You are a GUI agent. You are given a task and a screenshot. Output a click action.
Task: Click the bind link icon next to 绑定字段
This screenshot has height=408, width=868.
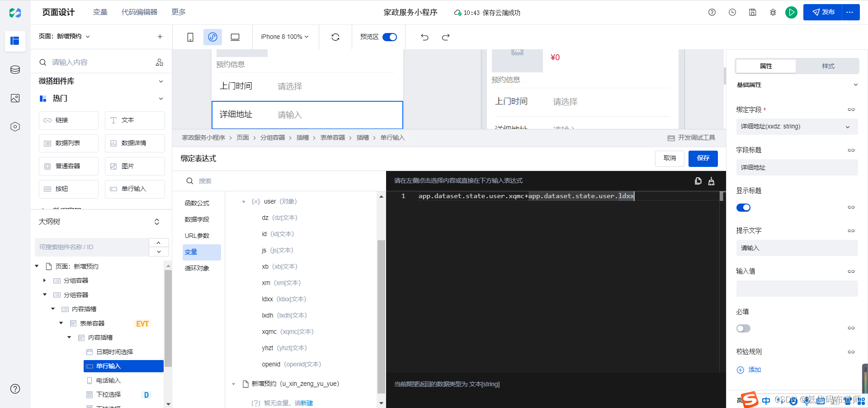(851, 109)
